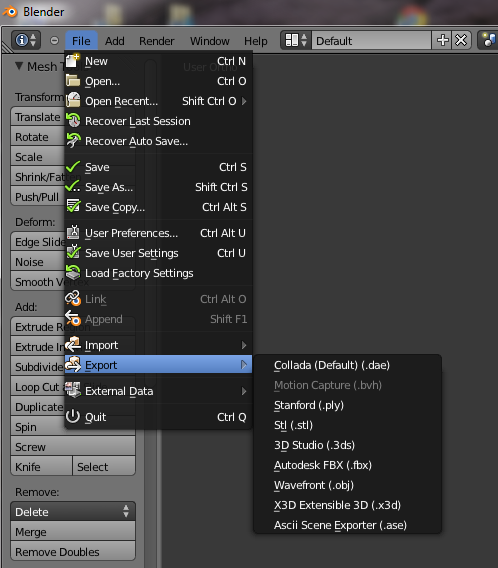Open the Window menu
Viewport: 498px width, 568px height.
pyautogui.click(x=210, y=41)
